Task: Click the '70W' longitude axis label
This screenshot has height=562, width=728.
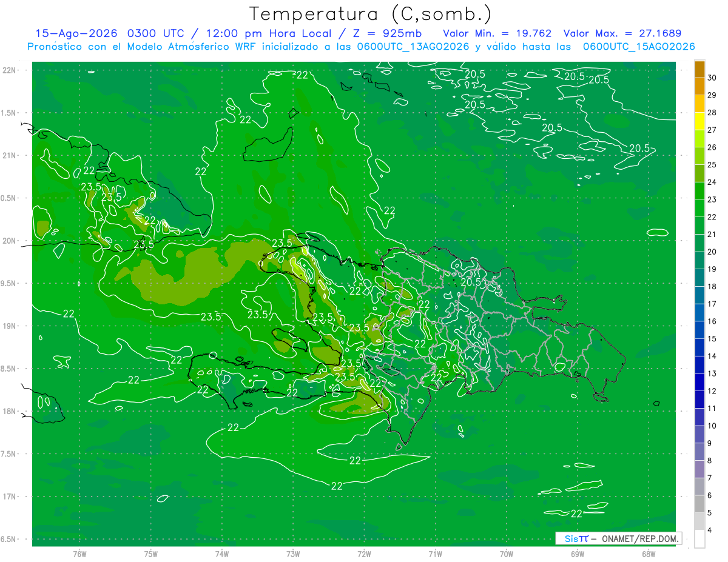Action: point(507,554)
